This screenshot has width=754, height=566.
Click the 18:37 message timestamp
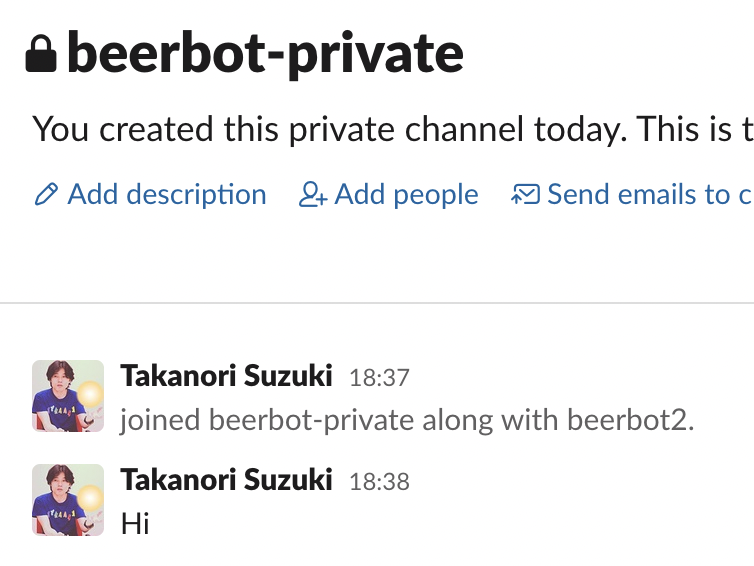(379, 378)
